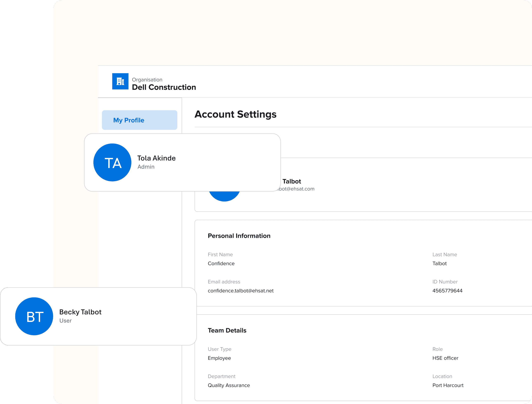532x404 pixels.
Task: Click the User Type Employee value
Action: click(x=219, y=358)
